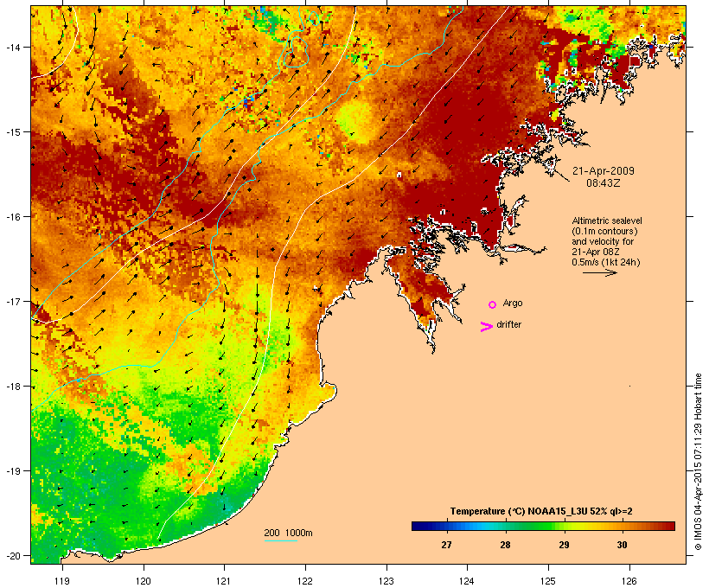Click the Temperature NOAA15_L3U title text
This screenshot has height=588, width=709.
point(541,511)
